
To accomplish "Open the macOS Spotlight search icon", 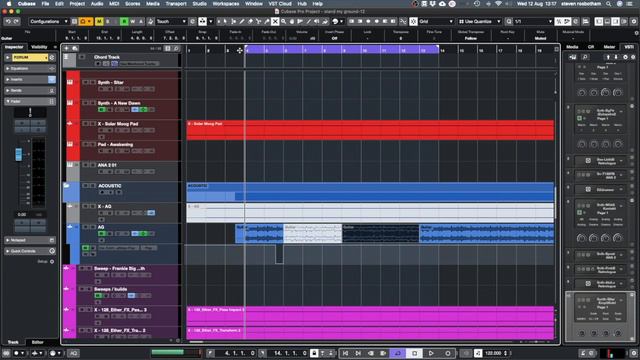I will coord(608,4).
